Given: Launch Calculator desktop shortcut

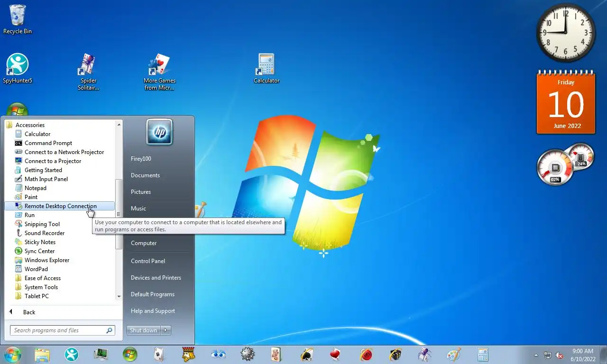Looking at the screenshot, I should pyautogui.click(x=267, y=68).
